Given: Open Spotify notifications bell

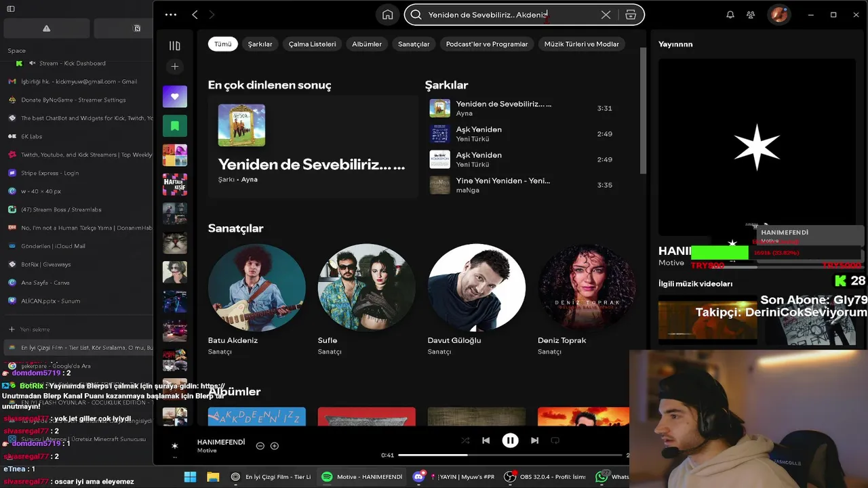Looking at the screenshot, I should 730,14.
